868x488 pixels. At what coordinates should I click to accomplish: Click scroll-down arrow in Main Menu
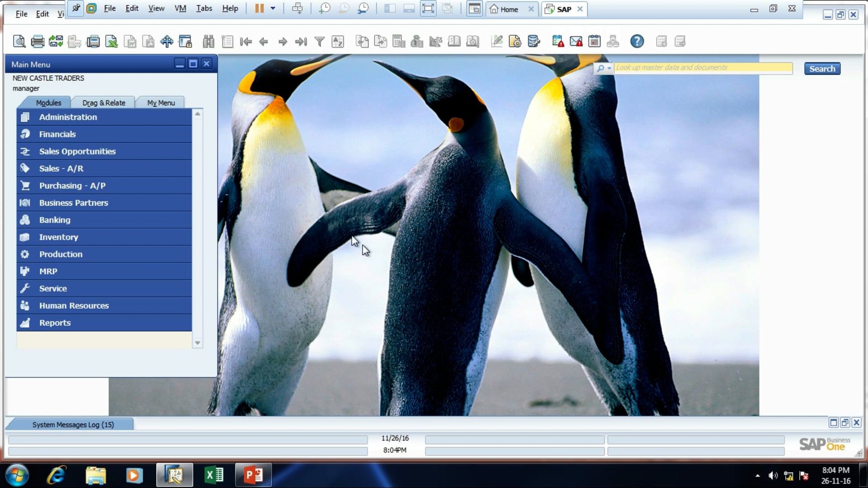198,343
